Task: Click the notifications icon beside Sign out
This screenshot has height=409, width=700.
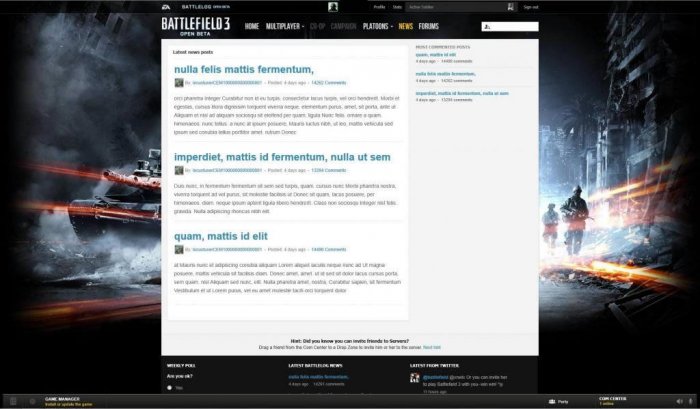Action: [x=510, y=7]
